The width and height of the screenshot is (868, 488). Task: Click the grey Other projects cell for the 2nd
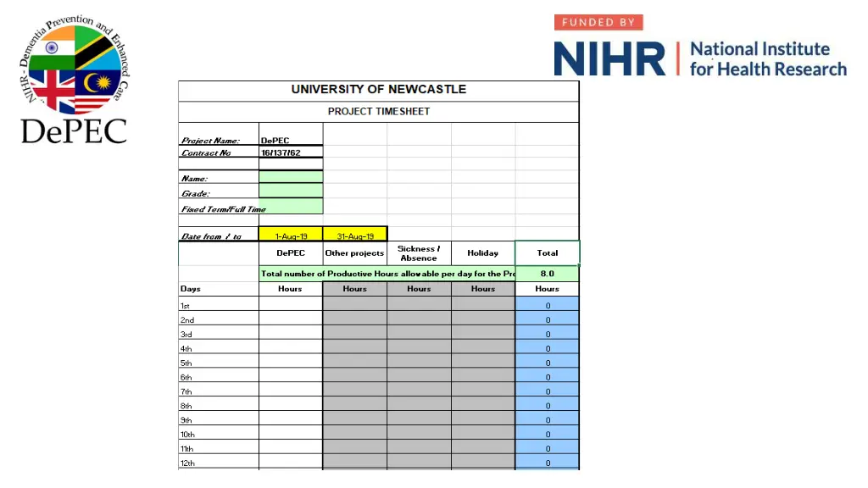(355, 318)
